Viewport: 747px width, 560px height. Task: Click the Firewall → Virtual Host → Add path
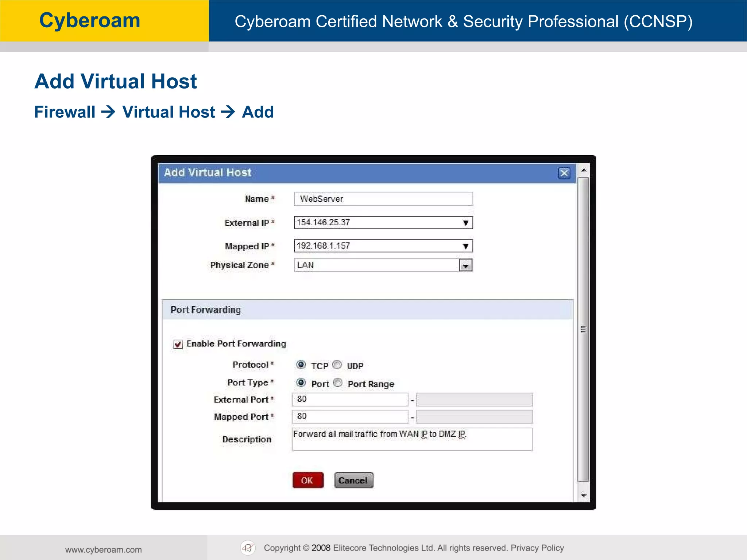coord(154,112)
